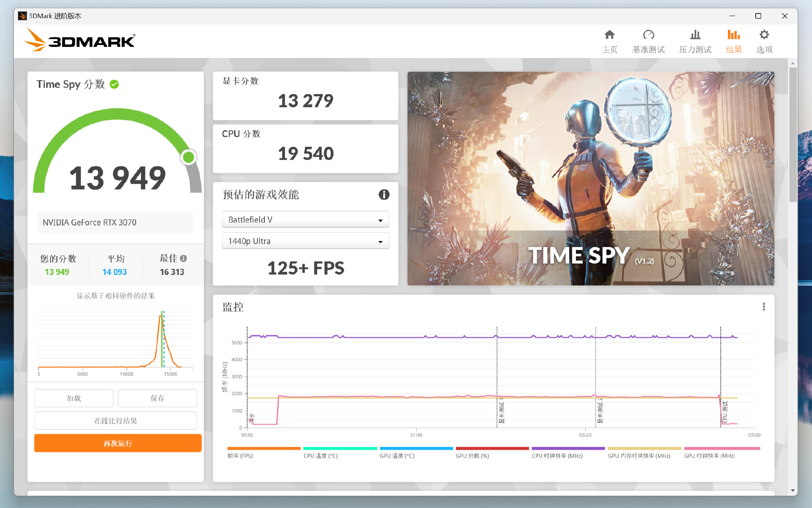Open three-dot menu in 监控 panel
Image resolution: width=812 pixels, height=508 pixels.
763,306
